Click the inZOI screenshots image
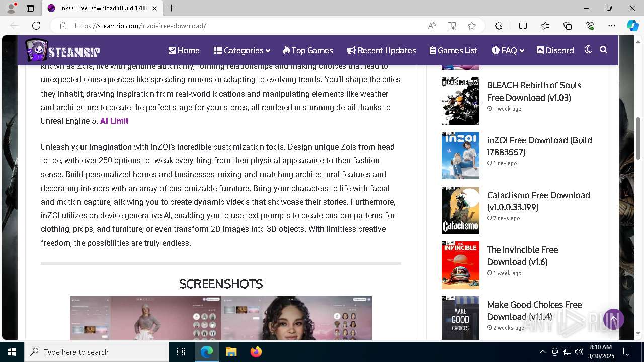The height and width of the screenshot is (362, 644). 221,318
